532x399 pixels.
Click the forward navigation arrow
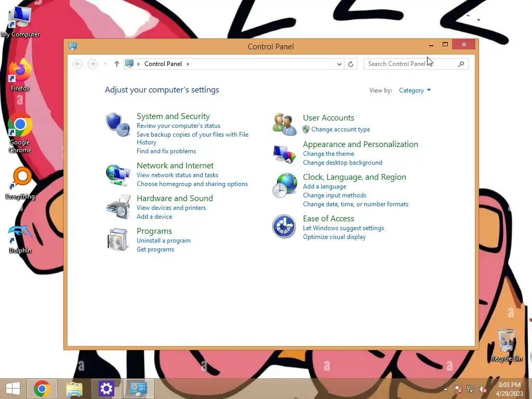tap(92, 64)
